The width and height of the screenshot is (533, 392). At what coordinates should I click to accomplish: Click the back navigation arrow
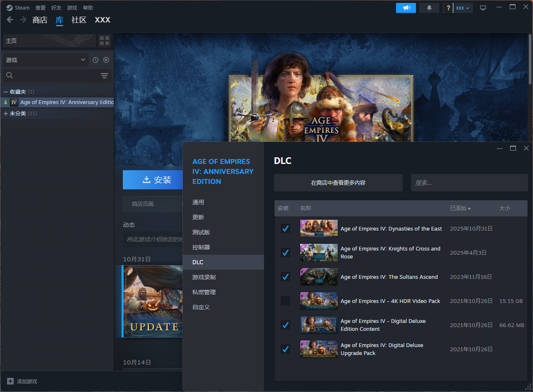coord(10,20)
